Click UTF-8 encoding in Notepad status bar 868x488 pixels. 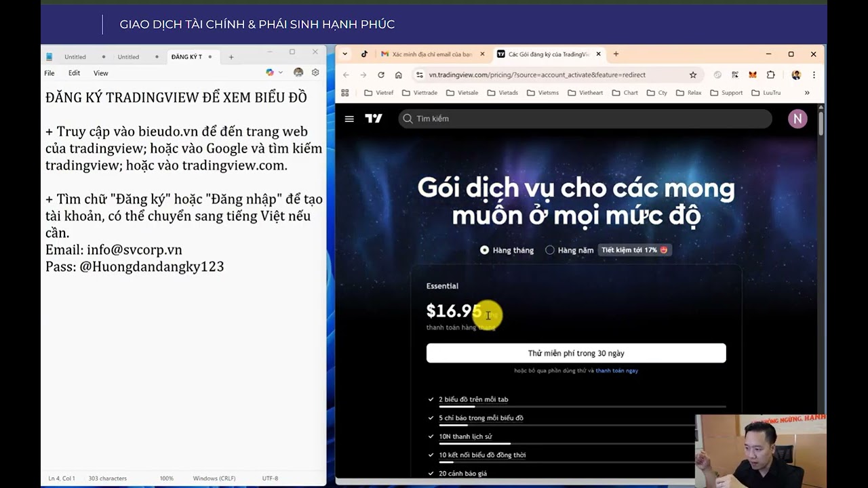coord(270,479)
